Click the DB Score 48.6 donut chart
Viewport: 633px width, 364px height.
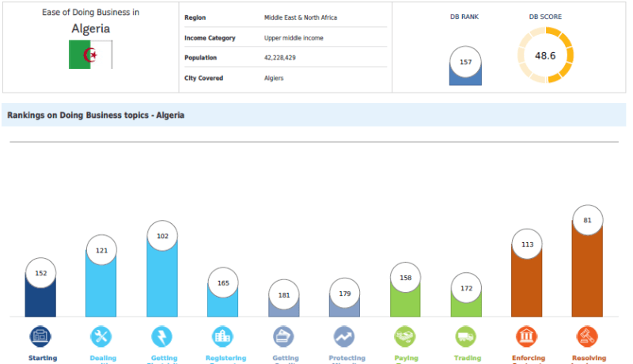click(544, 55)
